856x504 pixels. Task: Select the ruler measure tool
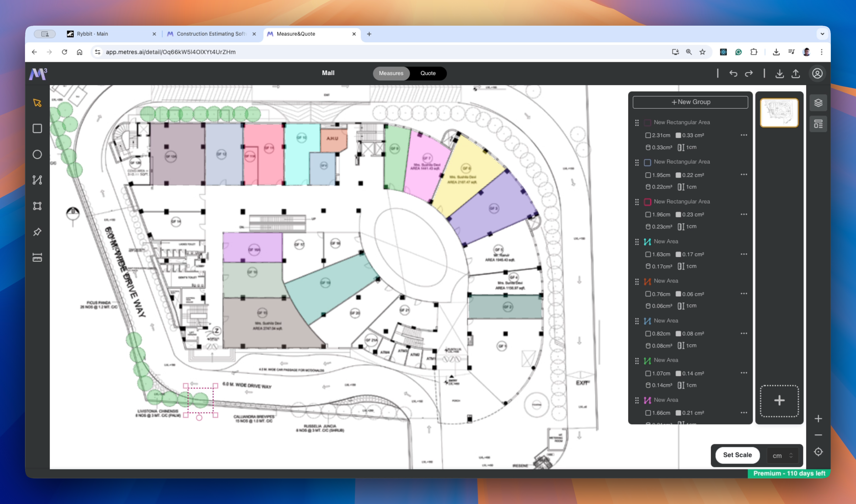(x=37, y=257)
